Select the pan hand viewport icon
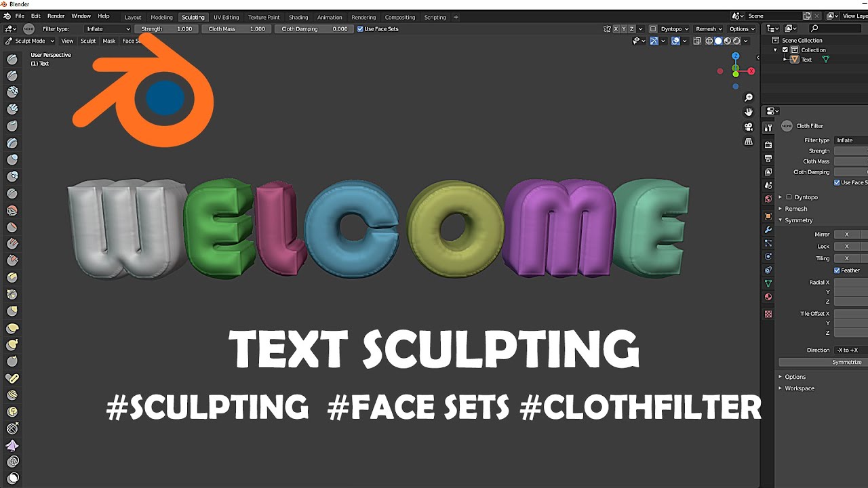 point(749,112)
